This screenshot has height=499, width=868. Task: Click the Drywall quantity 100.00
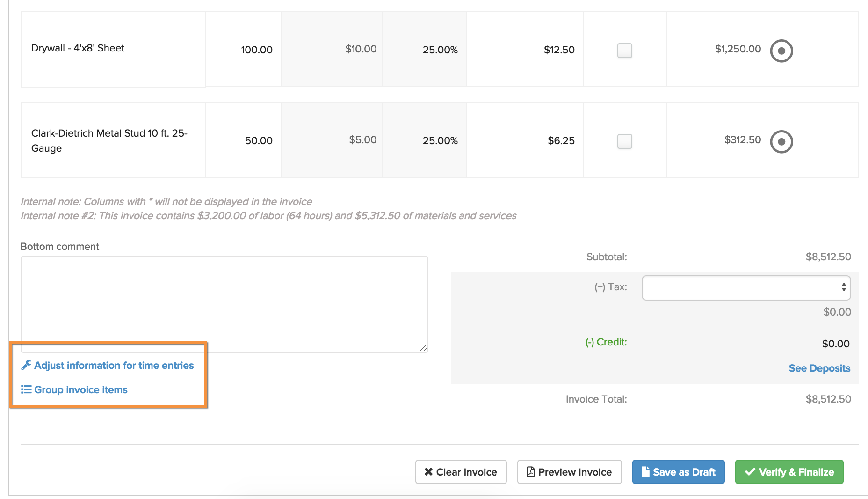(256, 50)
